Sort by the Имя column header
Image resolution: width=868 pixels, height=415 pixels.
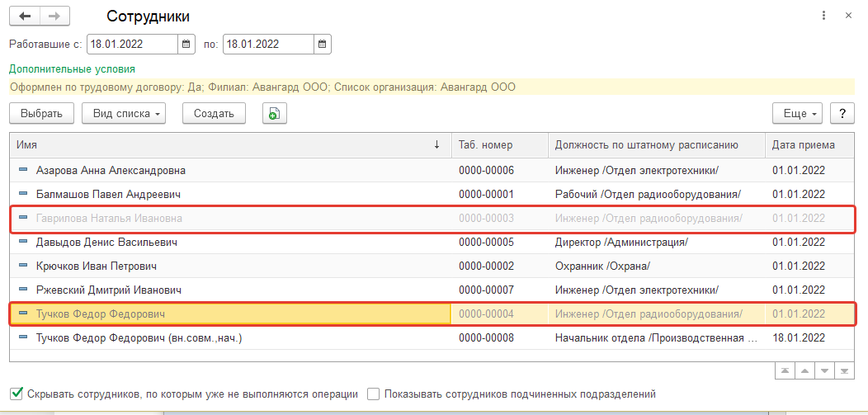[223, 145]
